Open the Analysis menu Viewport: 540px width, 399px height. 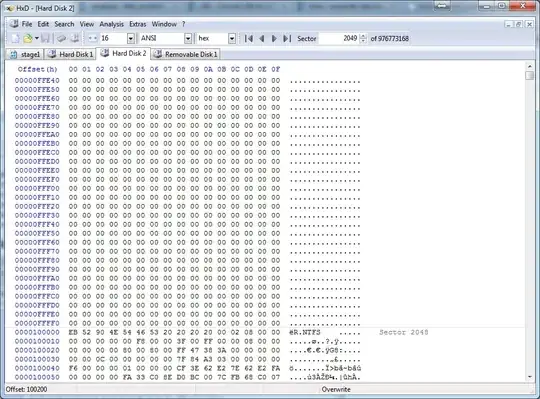click(112, 24)
